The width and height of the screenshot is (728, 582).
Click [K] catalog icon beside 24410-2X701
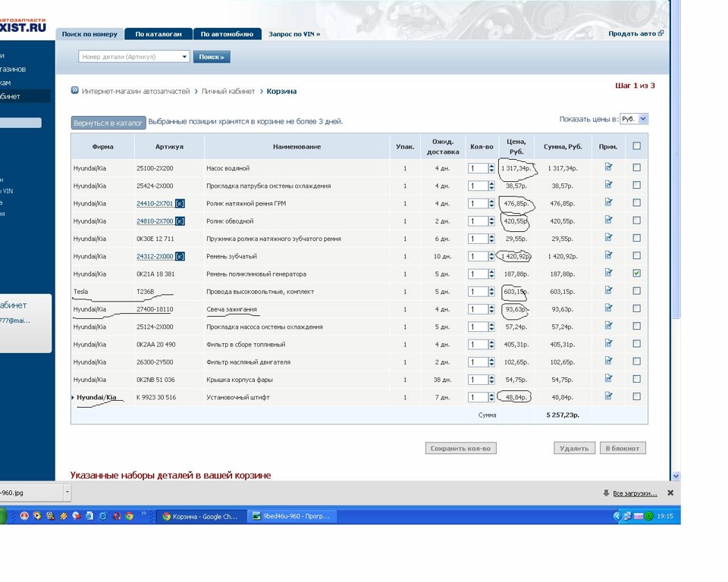pos(180,204)
